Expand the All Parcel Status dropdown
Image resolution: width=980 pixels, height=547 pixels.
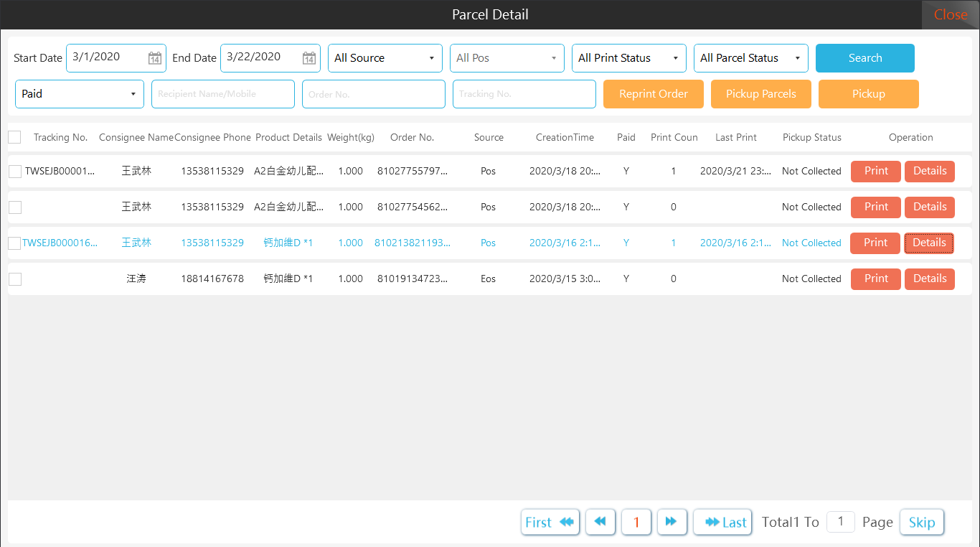[750, 58]
